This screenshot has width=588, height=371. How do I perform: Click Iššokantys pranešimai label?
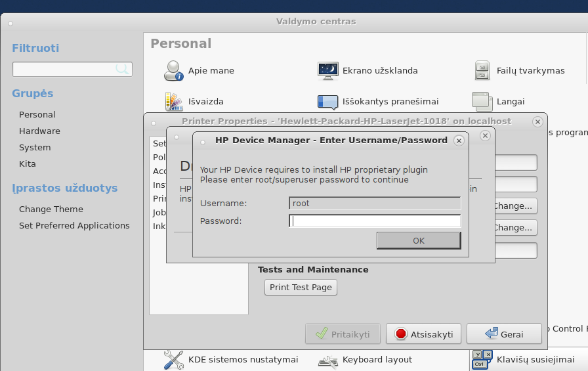pos(390,101)
